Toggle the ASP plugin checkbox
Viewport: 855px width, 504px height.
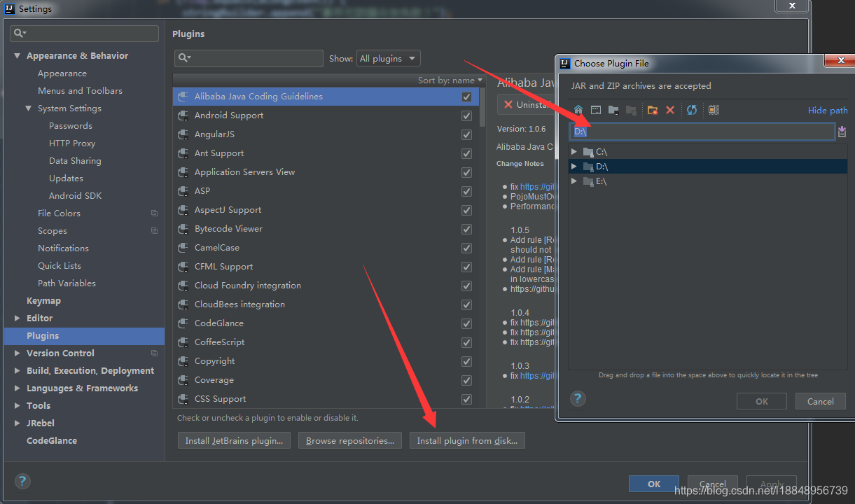(x=466, y=191)
